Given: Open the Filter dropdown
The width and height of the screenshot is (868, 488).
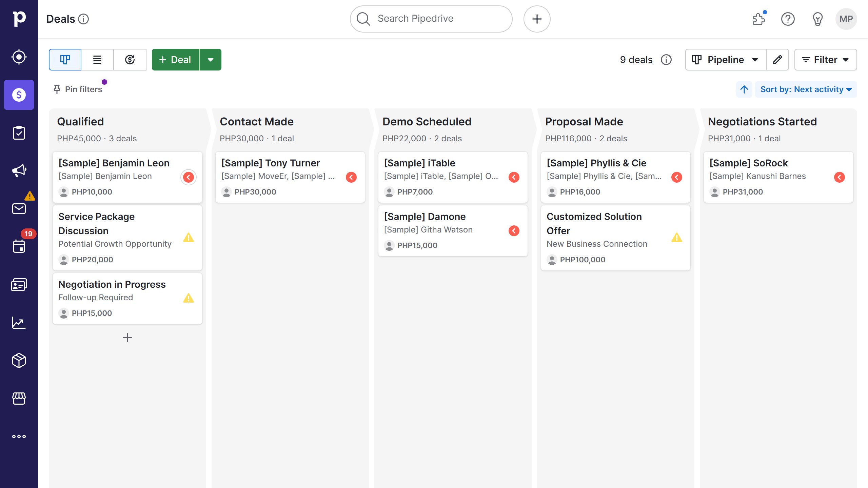Looking at the screenshot, I should click(825, 60).
